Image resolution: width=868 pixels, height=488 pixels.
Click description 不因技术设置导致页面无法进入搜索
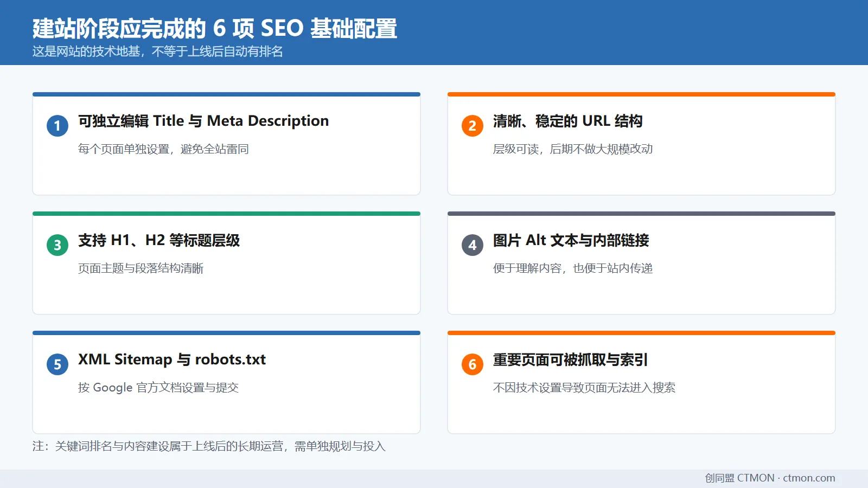pos(584,388)
